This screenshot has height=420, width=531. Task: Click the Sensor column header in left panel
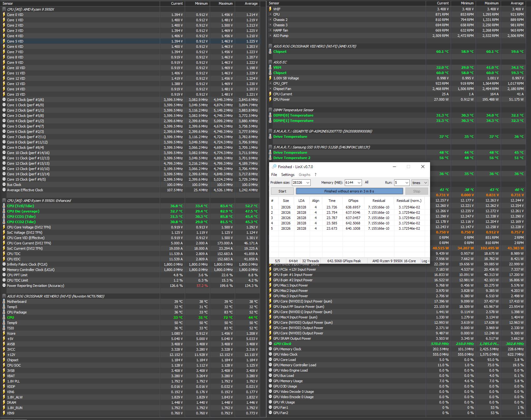point(80,3)
